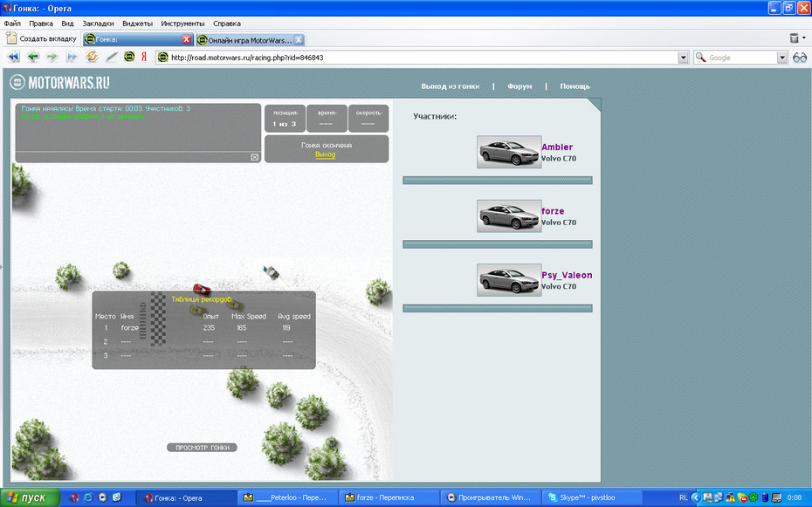Open the Форум link

(520, 86)
